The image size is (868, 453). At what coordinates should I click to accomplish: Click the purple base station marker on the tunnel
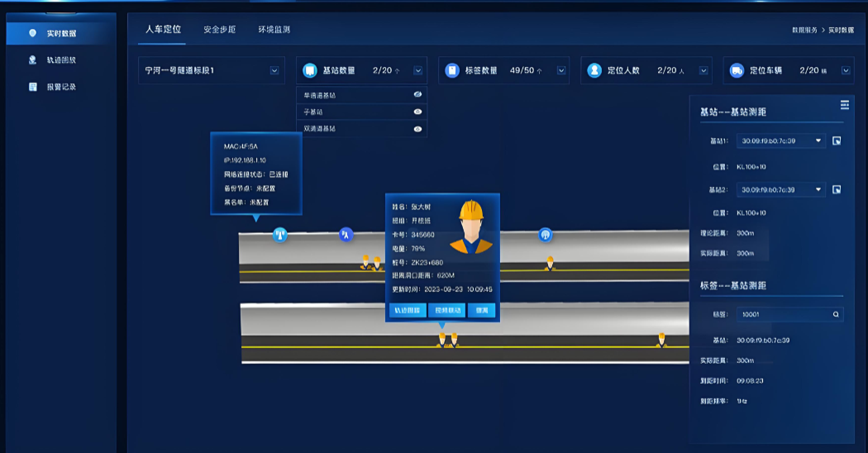click(x=346, y=235)
